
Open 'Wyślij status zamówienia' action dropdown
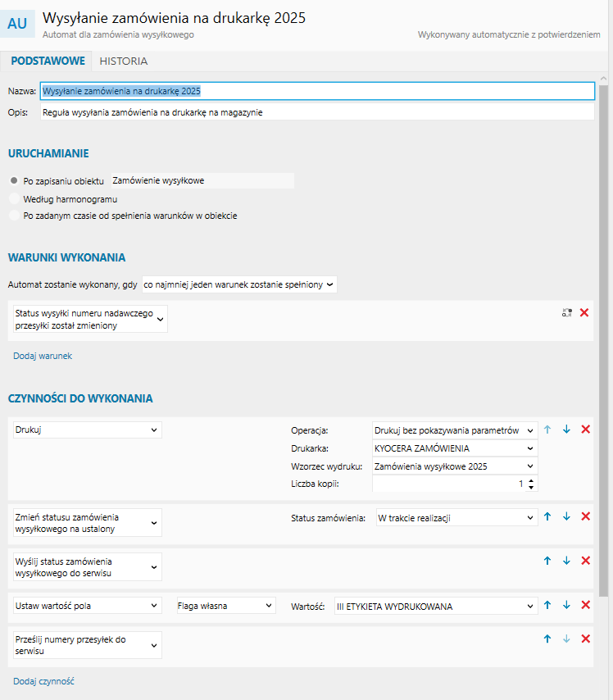click(88, 567)
